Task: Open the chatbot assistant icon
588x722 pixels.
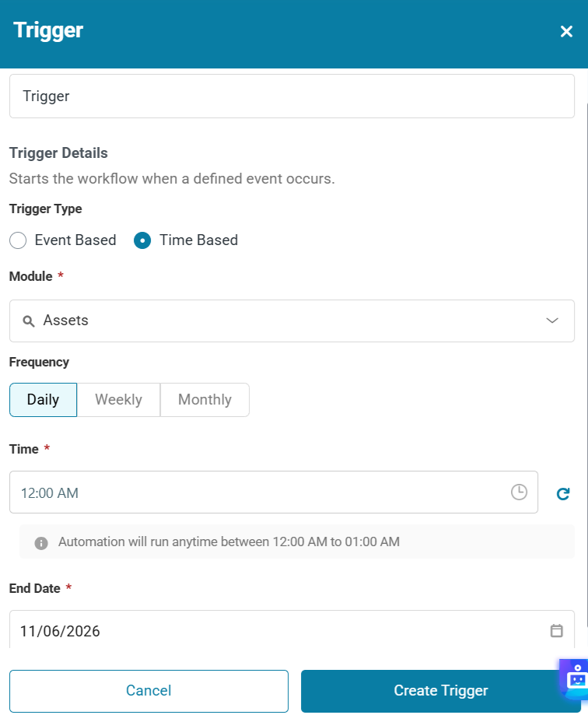Action: click(x=576, y=678)
